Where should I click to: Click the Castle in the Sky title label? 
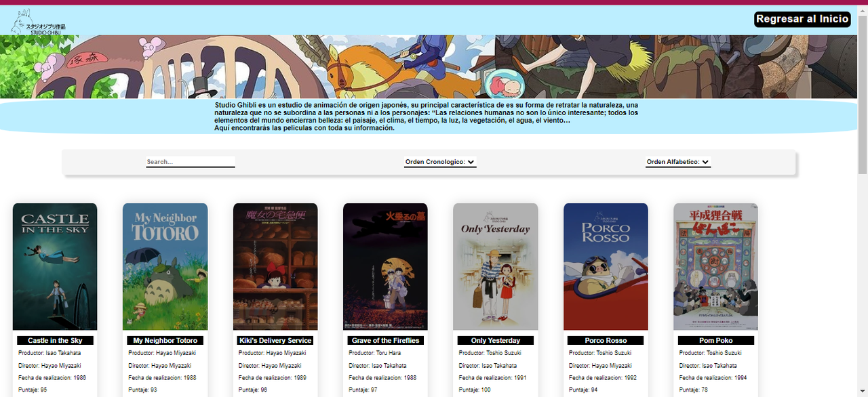point(55,341)
